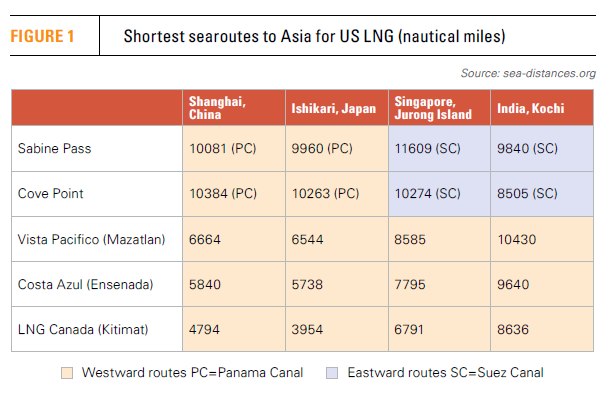Click the Westward routes orange legend swatch
This screenshot has height=403, width=607.
(x=66, y=373)
